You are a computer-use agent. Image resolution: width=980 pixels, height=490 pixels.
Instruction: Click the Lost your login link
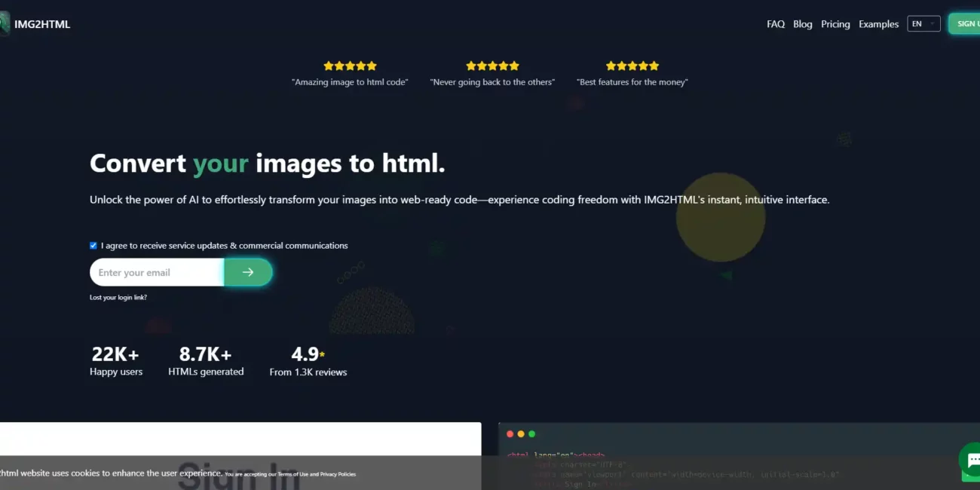click(x=118, y=297)
